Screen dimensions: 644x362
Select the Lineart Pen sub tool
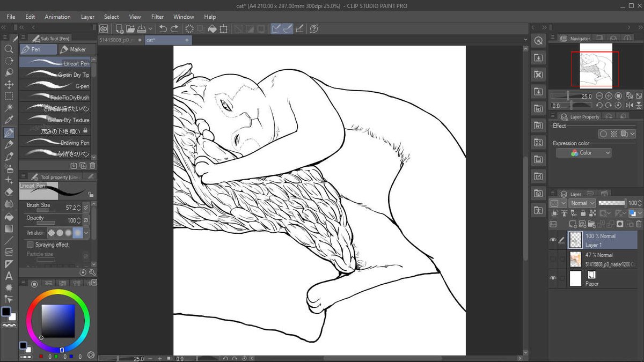click(x=55, y=63)
